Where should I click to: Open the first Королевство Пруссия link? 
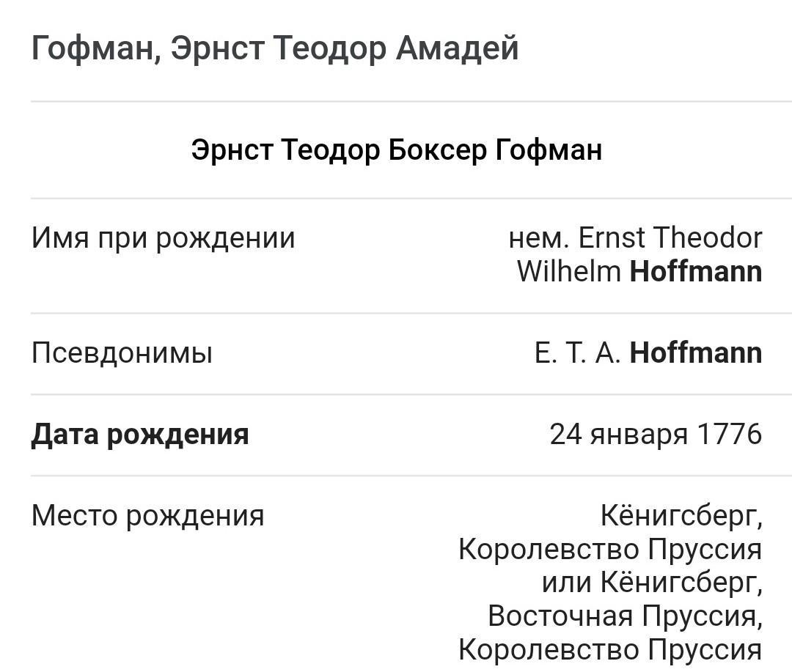pos(610,549)
